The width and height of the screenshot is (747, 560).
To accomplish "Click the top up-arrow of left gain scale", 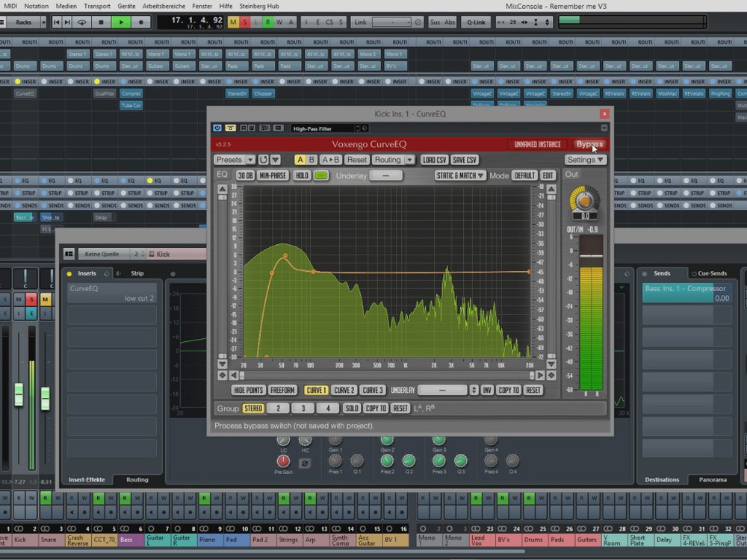I will click(223, 190).
